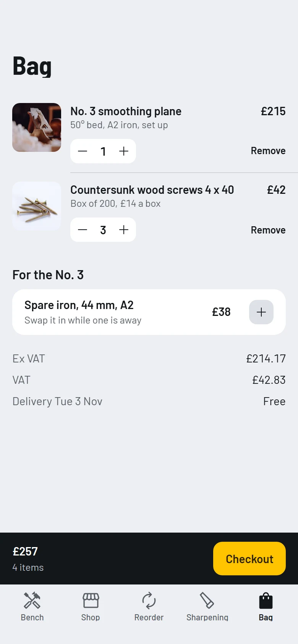Image resolution: width=298 pixels, height=644 pixels.
Task: Tap the smoothing plane quantity value 1
Action: 103,151
